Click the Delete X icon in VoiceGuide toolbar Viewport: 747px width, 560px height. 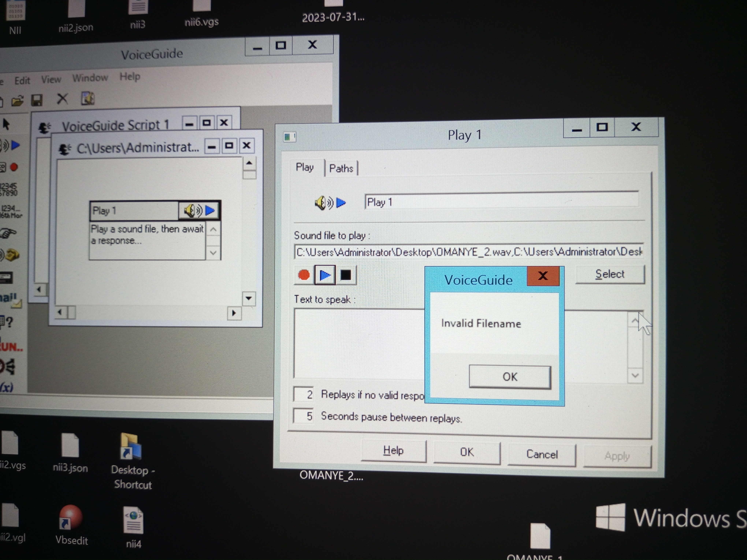[62, 99]
